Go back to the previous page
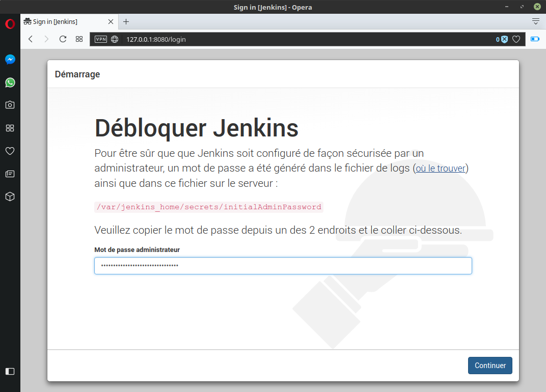Viewport: 546px width, 392px height. tap(31, 39)
